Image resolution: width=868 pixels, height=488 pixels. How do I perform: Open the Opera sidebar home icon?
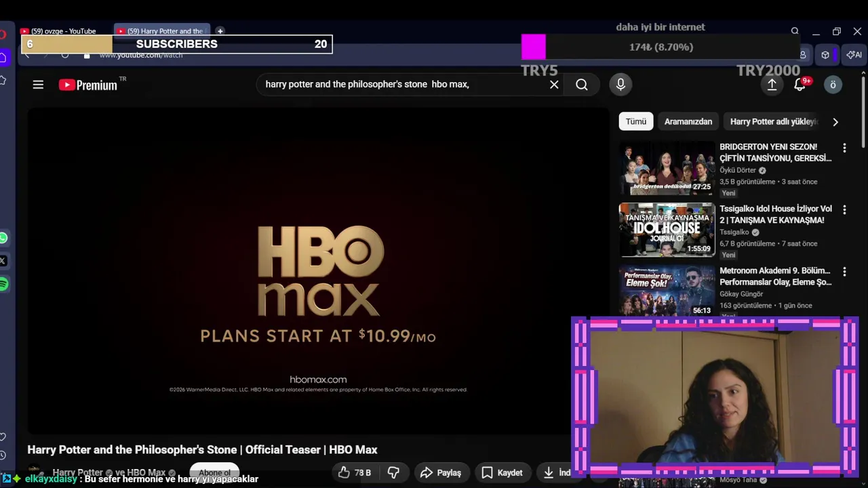[x=3, y=58]
